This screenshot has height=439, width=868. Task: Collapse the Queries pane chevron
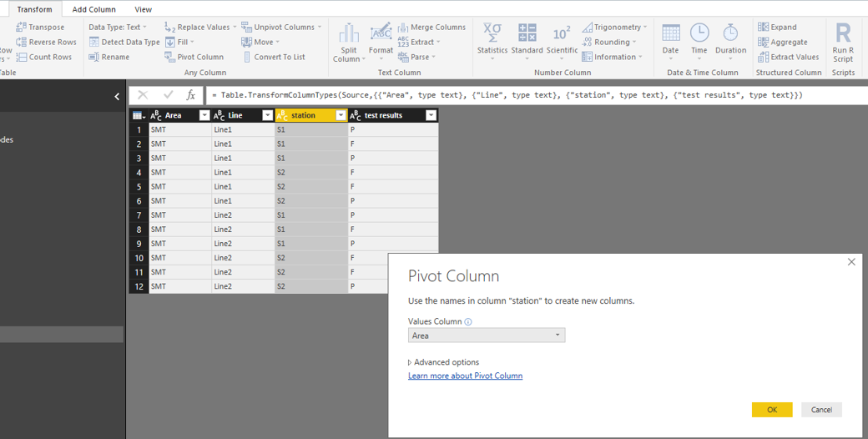point(117,97)
